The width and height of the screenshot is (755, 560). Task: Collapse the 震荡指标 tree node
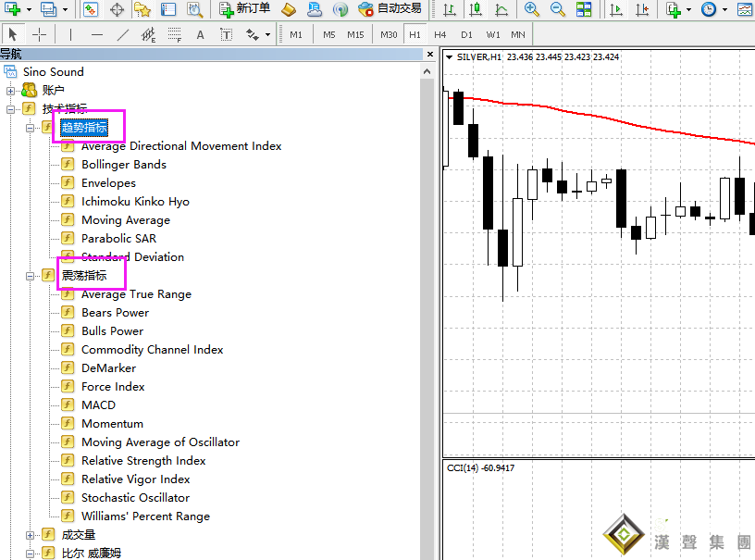coord(31,276)
